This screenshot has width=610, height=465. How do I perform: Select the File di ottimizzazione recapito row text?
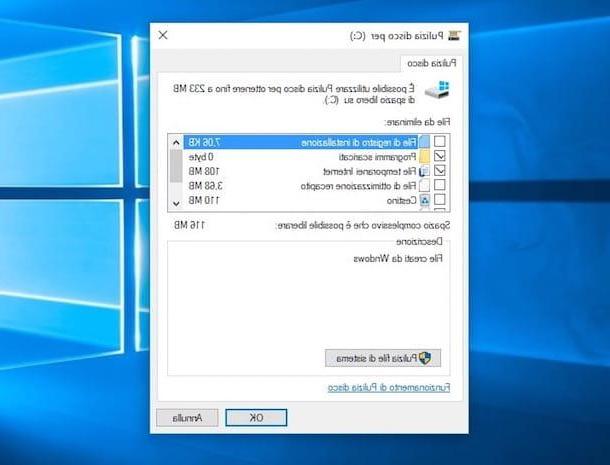click(x=358, y=186)
